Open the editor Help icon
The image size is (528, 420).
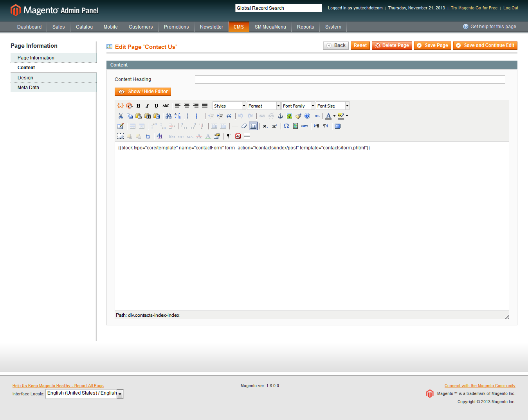point(307,116)
